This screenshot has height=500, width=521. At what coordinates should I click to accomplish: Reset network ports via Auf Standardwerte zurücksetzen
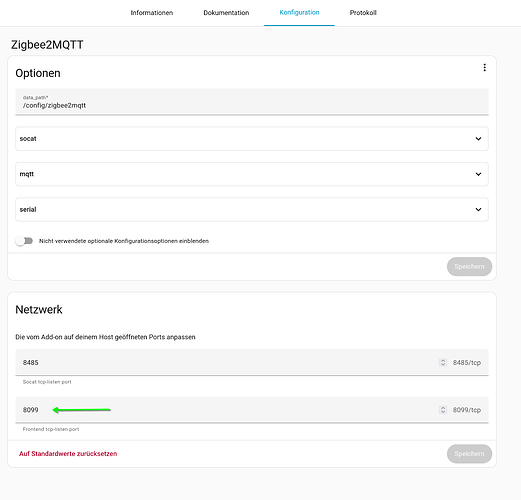(68, 454)
